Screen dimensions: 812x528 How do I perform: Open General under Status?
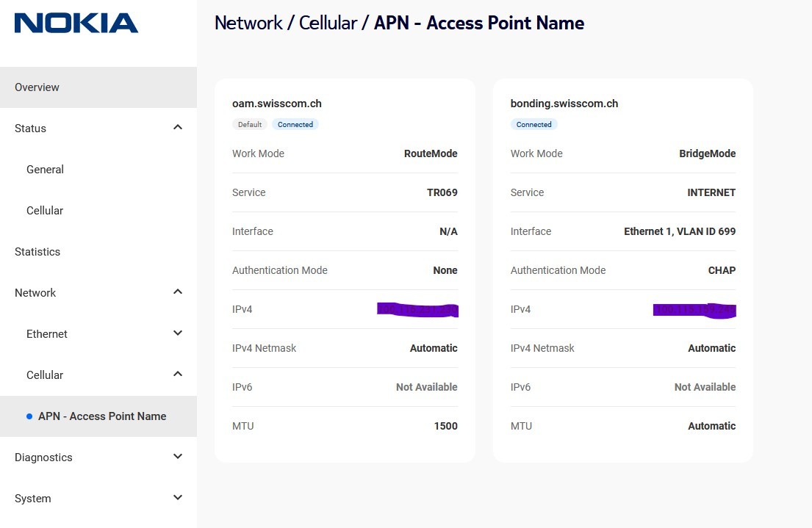45,170
